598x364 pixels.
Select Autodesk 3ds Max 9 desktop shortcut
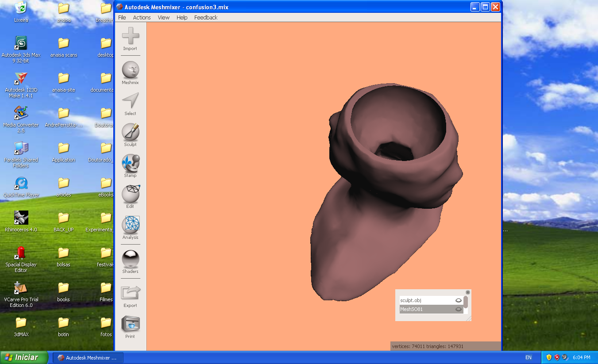point(21,49)
